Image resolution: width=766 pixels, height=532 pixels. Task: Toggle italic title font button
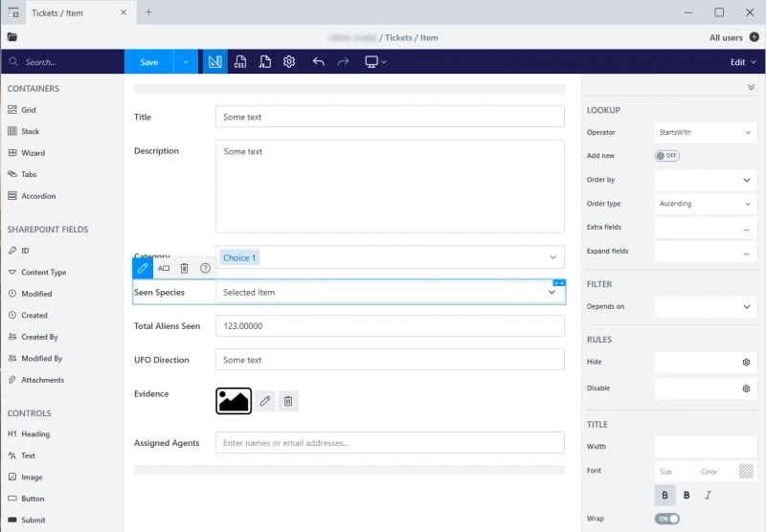708,495
